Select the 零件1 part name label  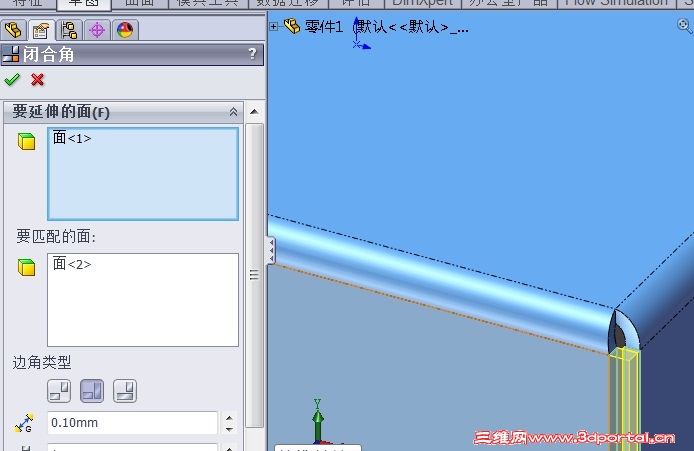[x=324, y=27]
